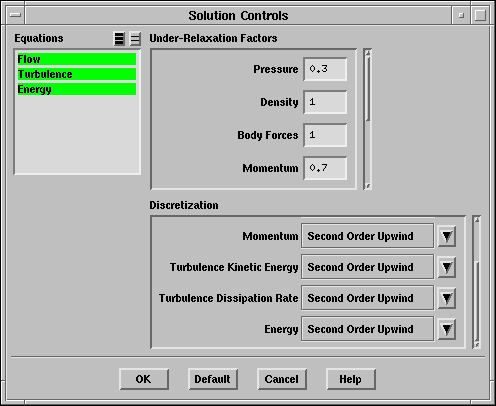Open window menu icon in title bar
Image resolution: width=496 pixels, height=406 pixels.
pyautogui.click(x=15, y=15)
